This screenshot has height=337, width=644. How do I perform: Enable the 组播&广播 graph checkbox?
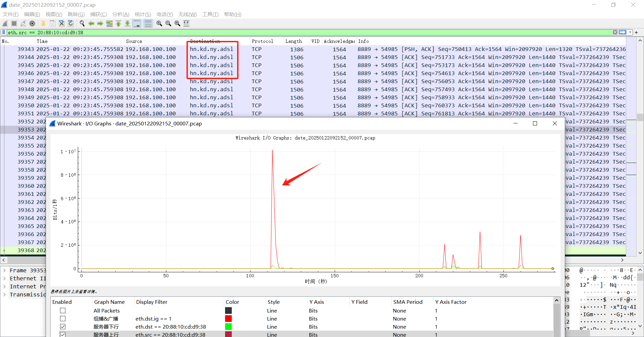coord(63,319)
